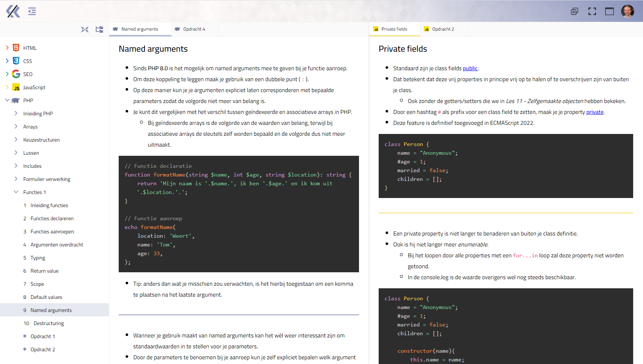Click the tree structure view icon
643x364 pixels.
click(x=99, y=29)
